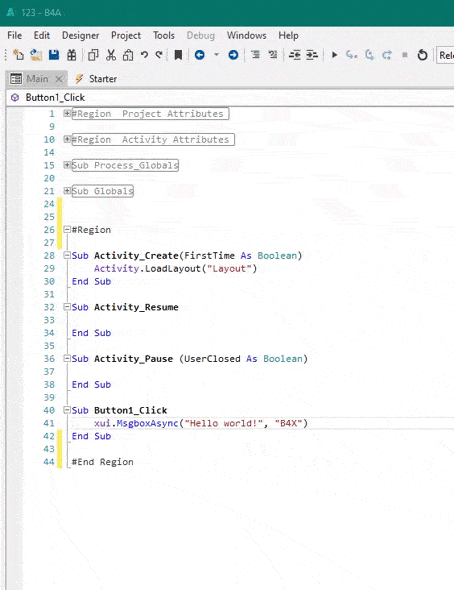Expand the Sub Process_Globals block
Screen dimensions: 454x590
tap(67, 164)
